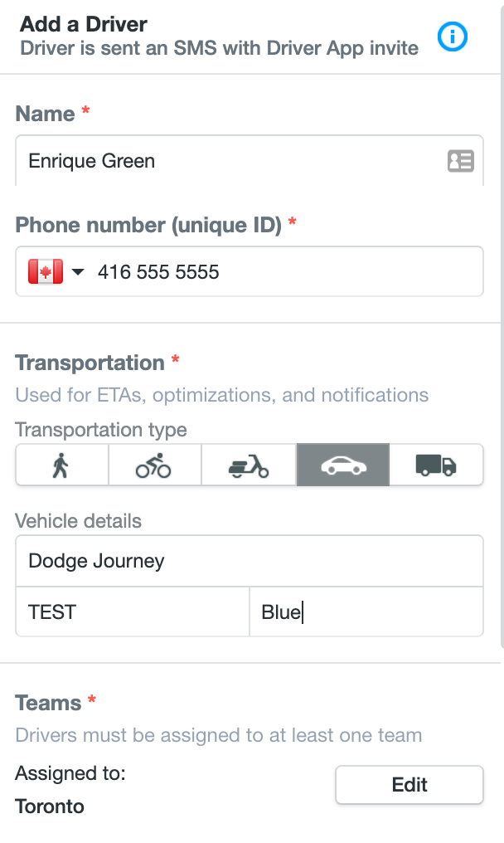This screenshot has height=843, width=504.
Task: Select the TEST license plate field
Action: click(x=133, y=612)
